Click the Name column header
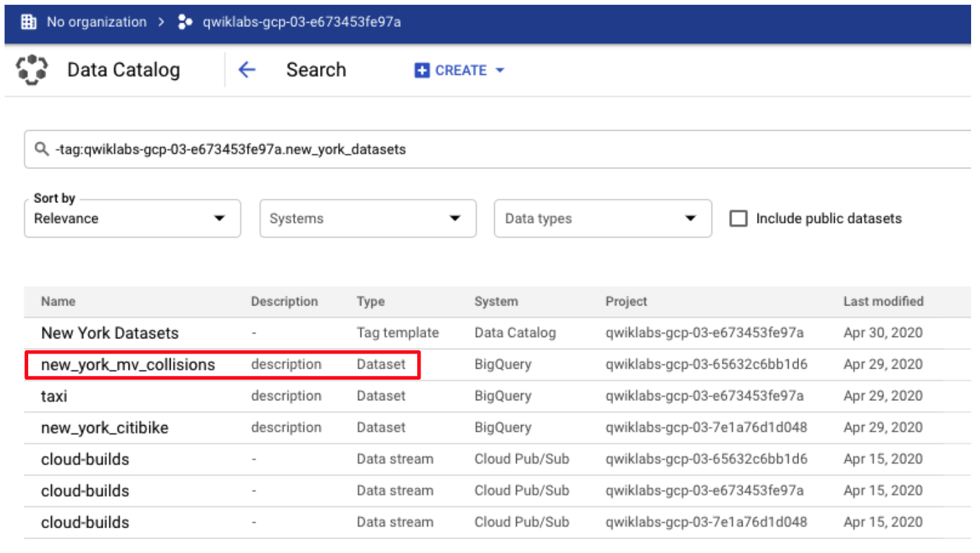The image size is (980, 553). pos(58,301)
